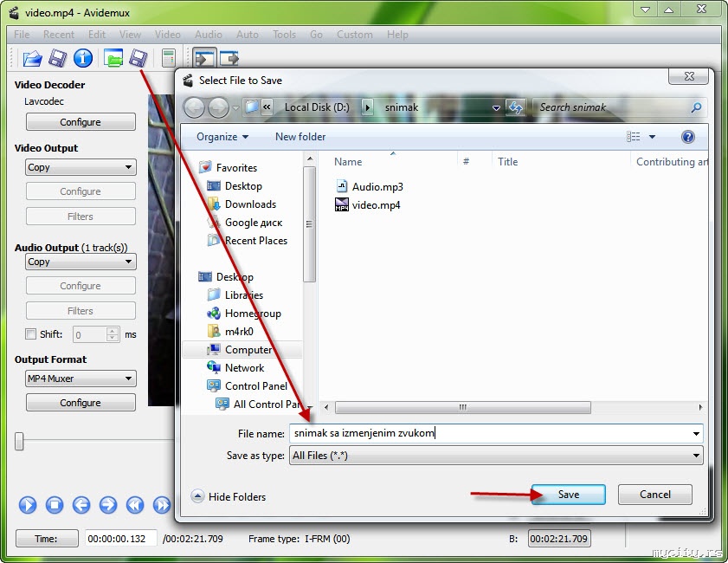Click the first Save Video floppy icon
Screen dimensions: 728x563
coord(58,59)
